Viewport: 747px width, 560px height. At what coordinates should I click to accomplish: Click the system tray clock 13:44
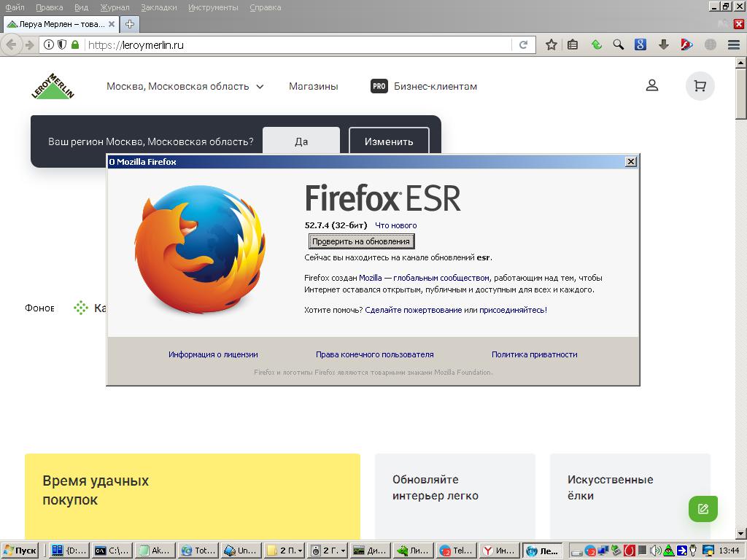(x=729, y=551)
